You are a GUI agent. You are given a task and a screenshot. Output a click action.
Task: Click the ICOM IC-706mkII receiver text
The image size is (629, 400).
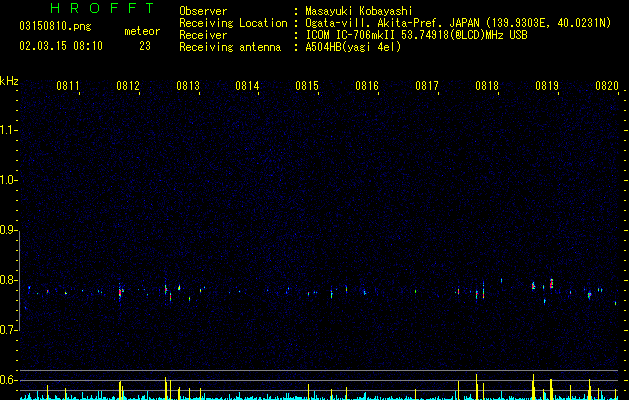click(416, 35)
